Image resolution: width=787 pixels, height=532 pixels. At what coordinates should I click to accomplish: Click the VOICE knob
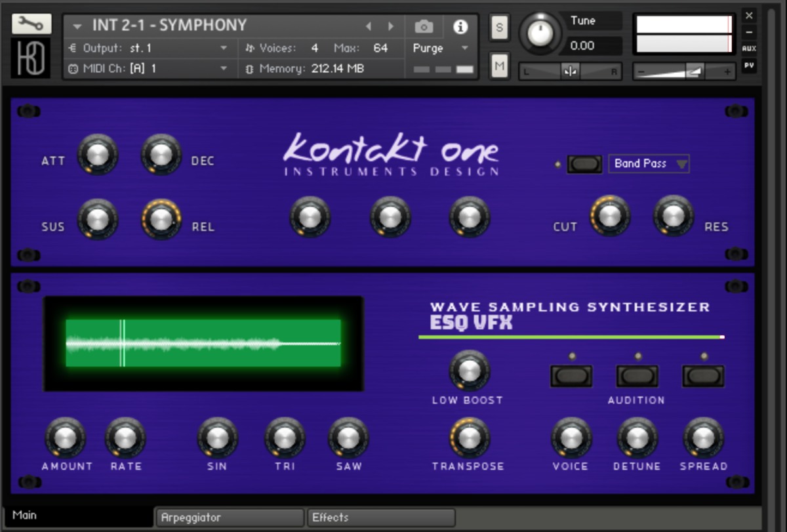pos(571,438)
